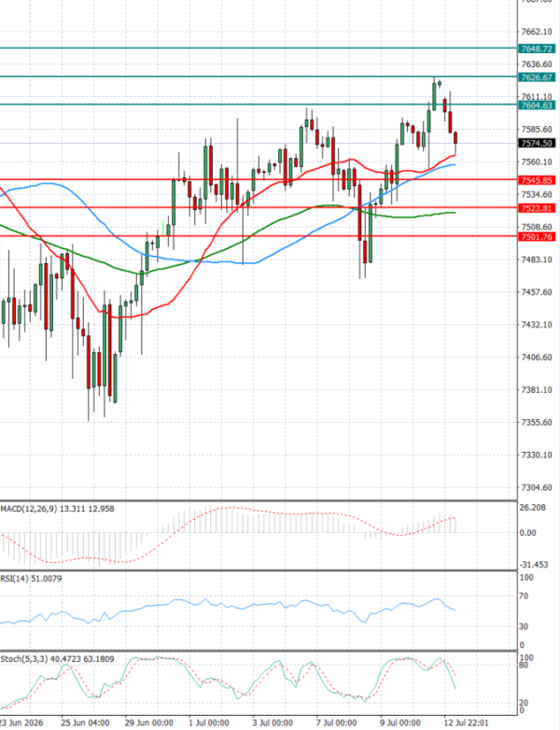Select the 7626.67 teal price label
560x730 pixels.
537,77
